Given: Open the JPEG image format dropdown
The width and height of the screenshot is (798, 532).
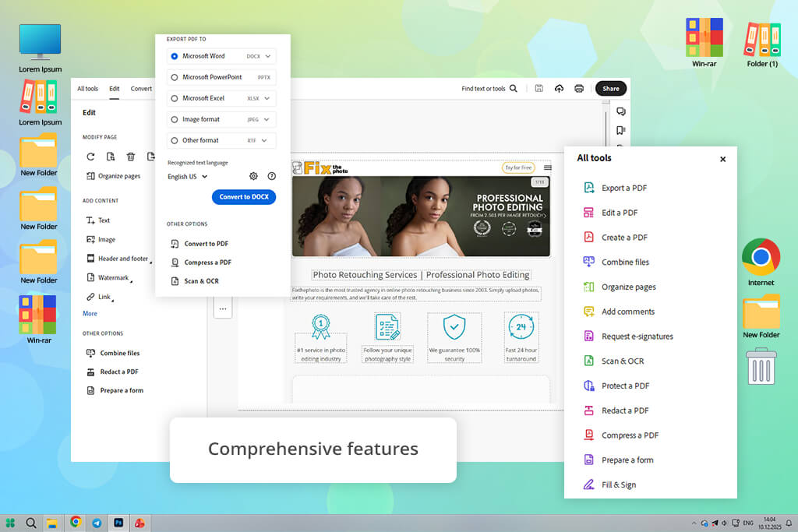Looking at the screenshot, I should tap(267, 119).
